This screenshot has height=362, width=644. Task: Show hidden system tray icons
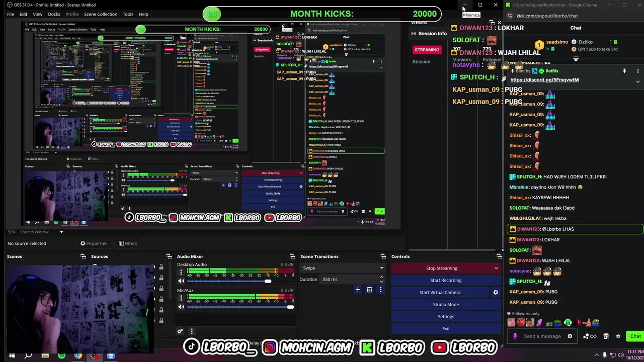pyautogui.click(x=597, y=355)
